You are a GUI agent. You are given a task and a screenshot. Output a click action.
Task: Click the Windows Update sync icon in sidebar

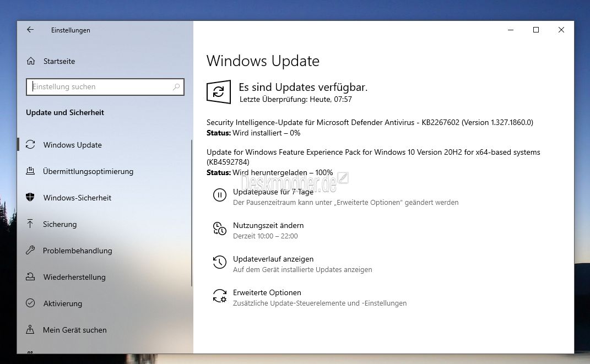click(30, 145)
